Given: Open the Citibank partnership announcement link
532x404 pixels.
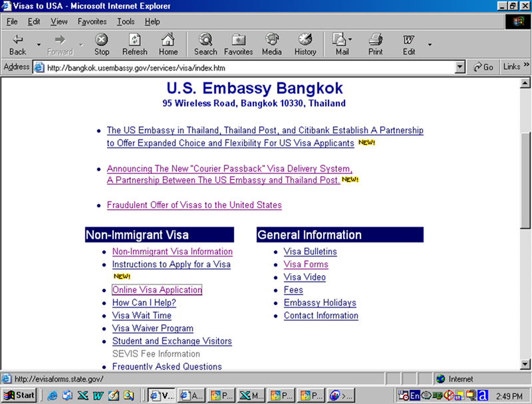Looking at the screenshot, I should (x=265, y=137).
